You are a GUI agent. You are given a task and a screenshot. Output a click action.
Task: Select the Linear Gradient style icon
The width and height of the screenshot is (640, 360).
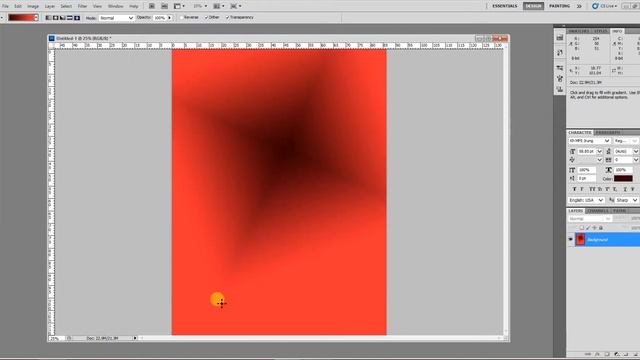(x=48, y=18)
